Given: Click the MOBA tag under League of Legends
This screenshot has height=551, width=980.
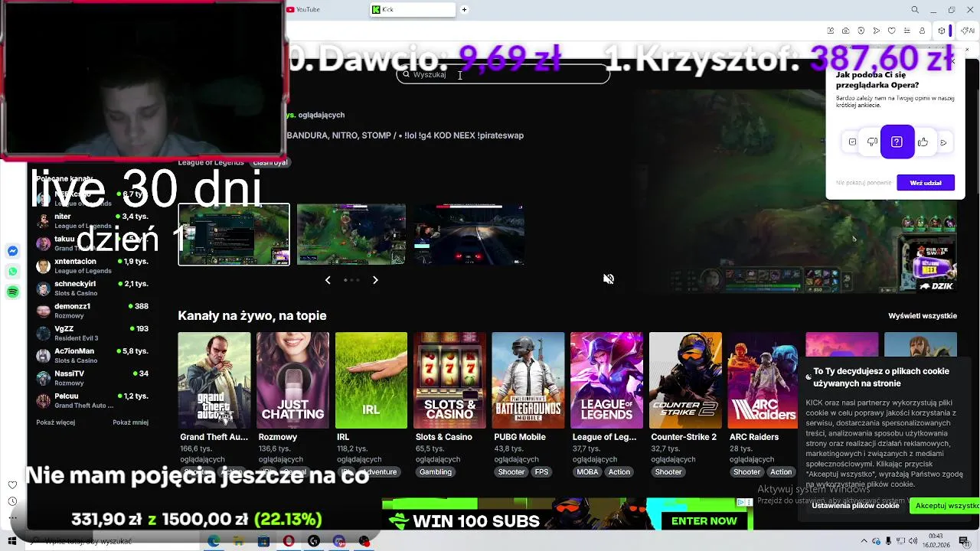Looking at the screenshot, I should click(x=587, y=472).
